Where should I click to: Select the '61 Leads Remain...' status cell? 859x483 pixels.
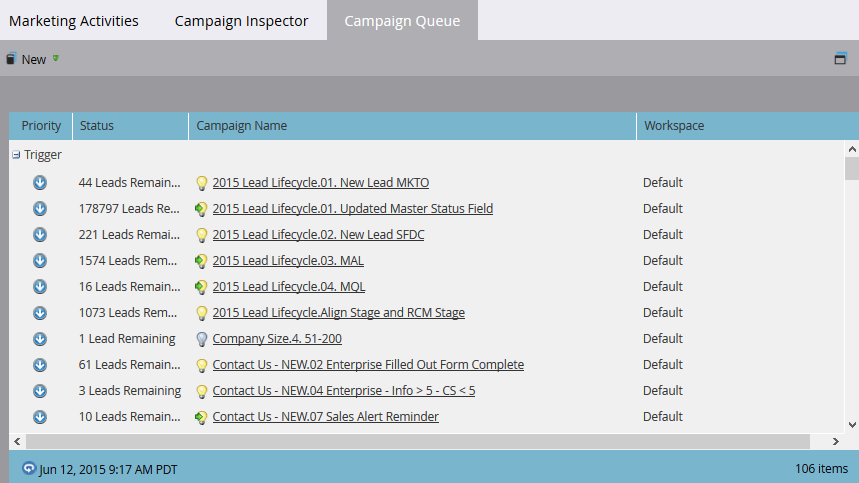click(129, 365)
